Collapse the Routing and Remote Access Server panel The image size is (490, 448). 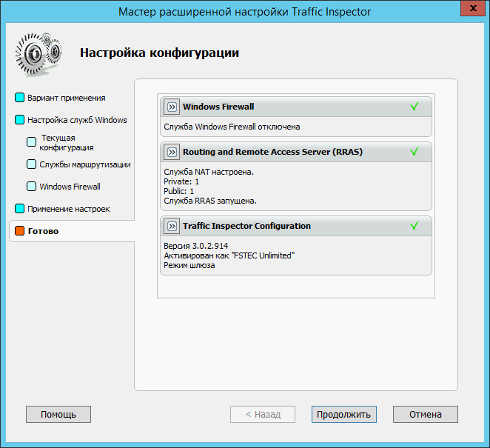point(172,153)
